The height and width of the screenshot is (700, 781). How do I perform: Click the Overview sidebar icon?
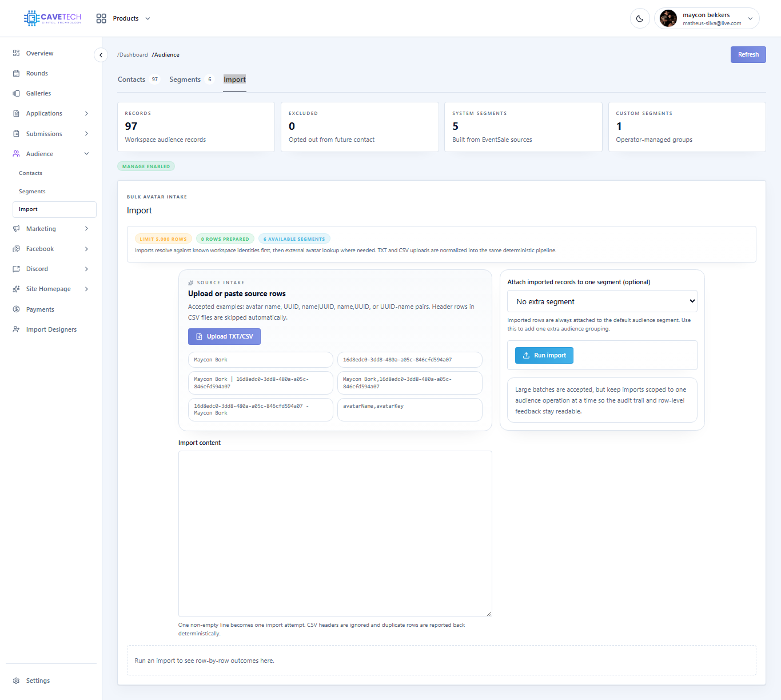[16, 53]
